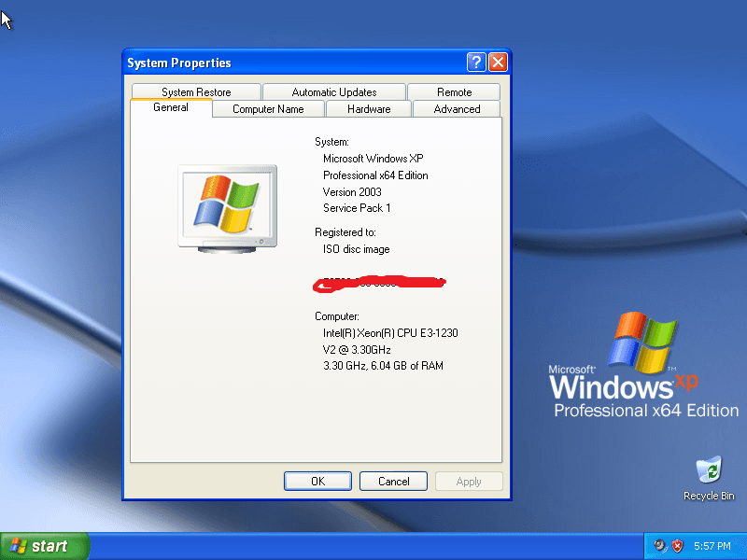Open the Hardware tab
Image resolution: width=747 pixels, height=560 pixels.
(x=369, y=109)
